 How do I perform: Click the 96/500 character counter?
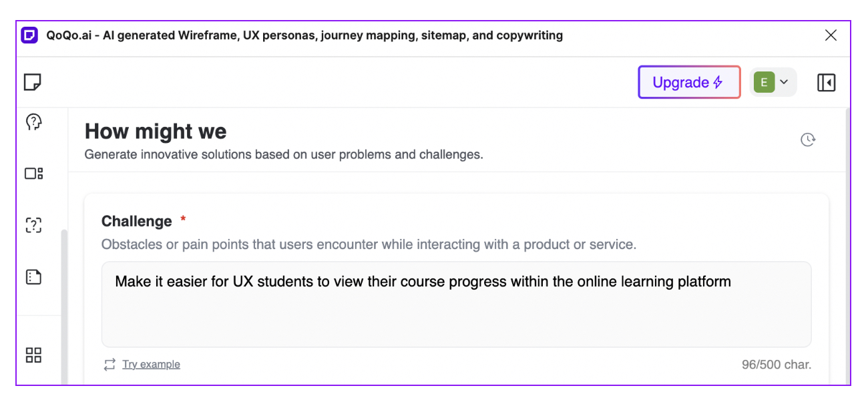[777, 364]
